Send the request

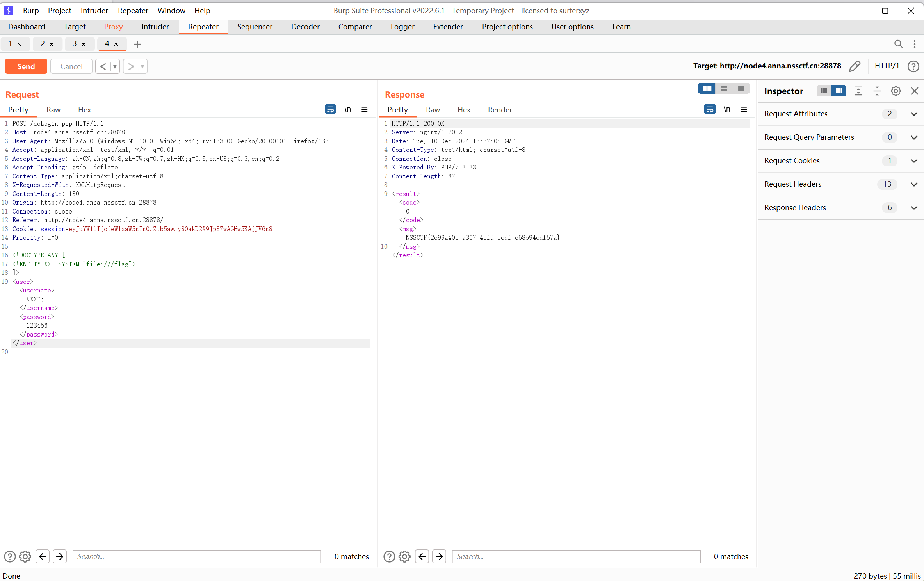(26, 66)
